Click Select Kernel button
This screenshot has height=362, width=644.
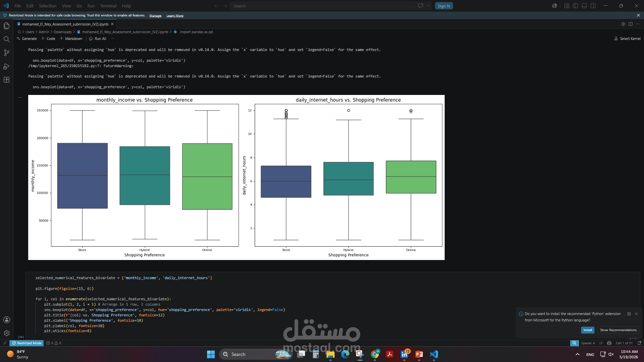coord(627,39)
